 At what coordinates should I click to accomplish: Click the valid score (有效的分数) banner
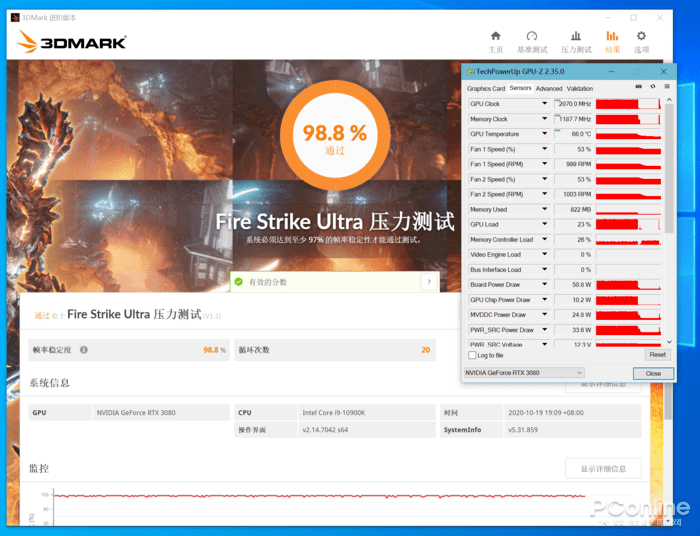[x=335, y=282]
